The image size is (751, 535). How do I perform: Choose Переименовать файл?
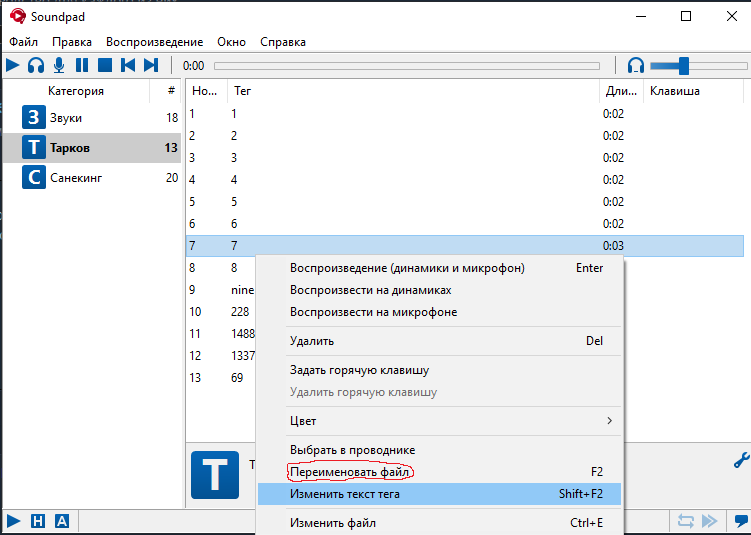click(x=439, y=472)
